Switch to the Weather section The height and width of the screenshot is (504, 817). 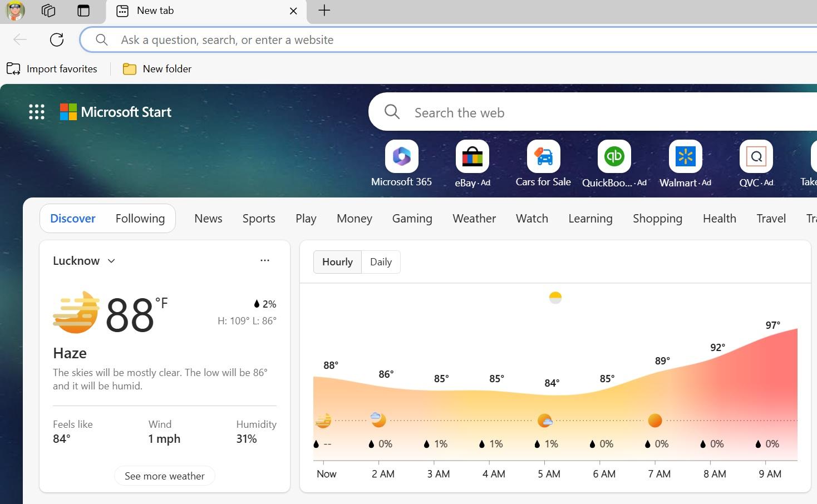click(x=474, y=218)
